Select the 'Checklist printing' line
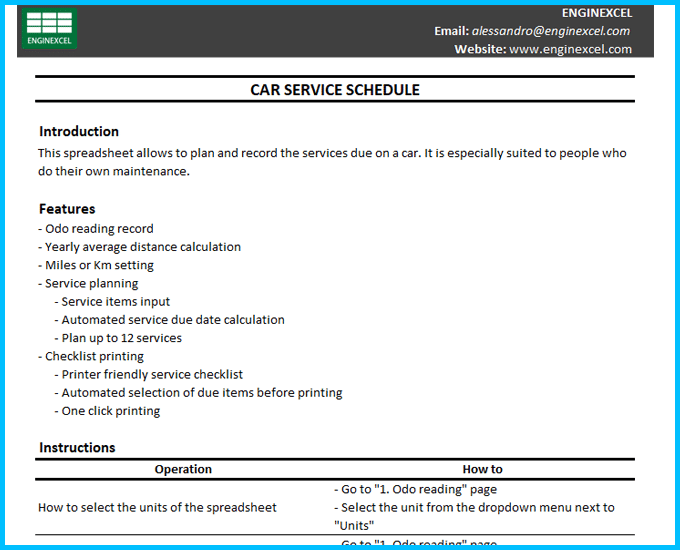Screen dimensions: 680x550 click(x=91, y=356)
